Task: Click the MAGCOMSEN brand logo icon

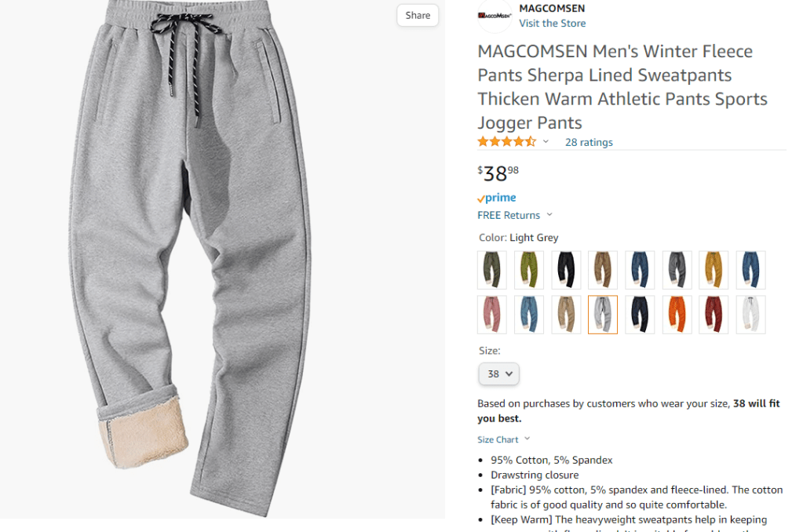Action: pyautogui.click(x=495, y=16)
